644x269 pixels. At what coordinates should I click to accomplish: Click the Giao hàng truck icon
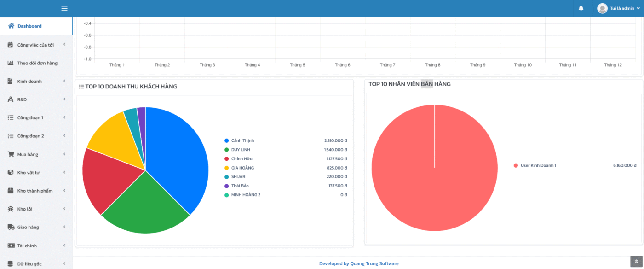pyautogui.click(x=11, y=227)
